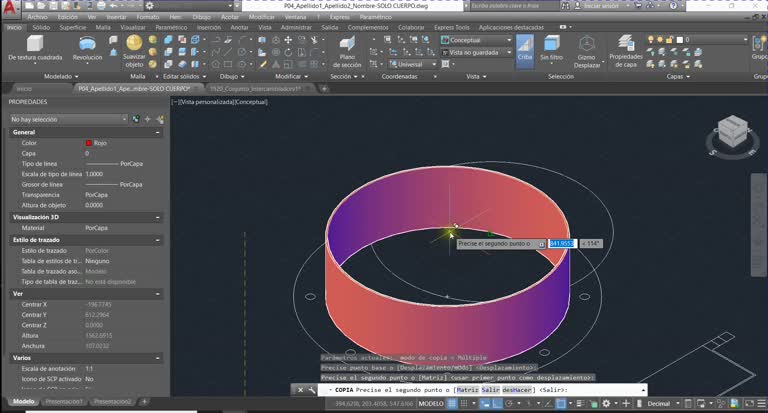
Task: Click the Grupo icon in the ribbon
Action: 759,44
